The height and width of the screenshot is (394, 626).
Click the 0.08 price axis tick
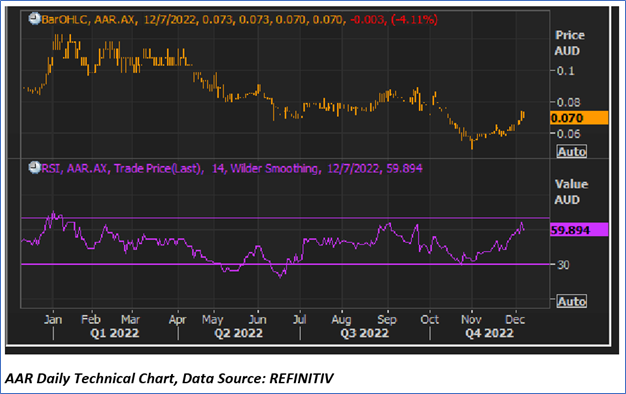click(x=569, y=103)
